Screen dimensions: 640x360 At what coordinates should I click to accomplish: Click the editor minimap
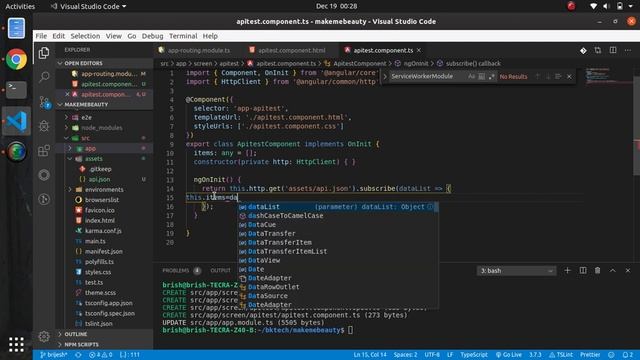[608, 77]
